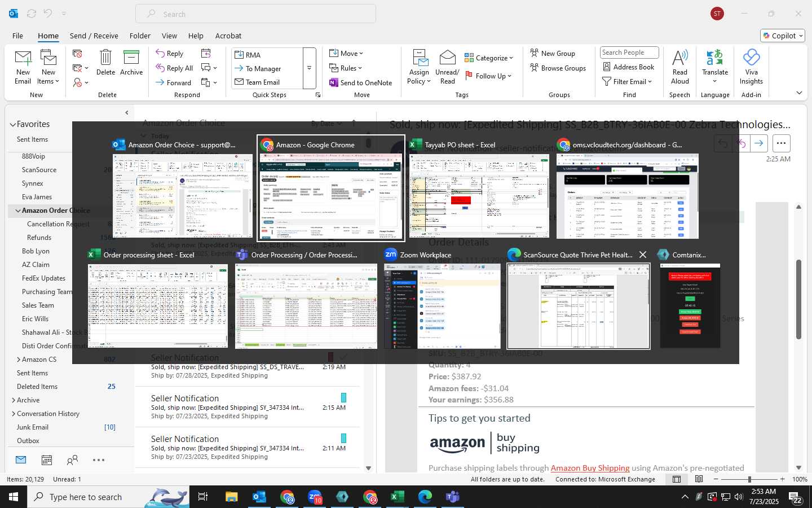Start Read Aloud

click(680, 67)
